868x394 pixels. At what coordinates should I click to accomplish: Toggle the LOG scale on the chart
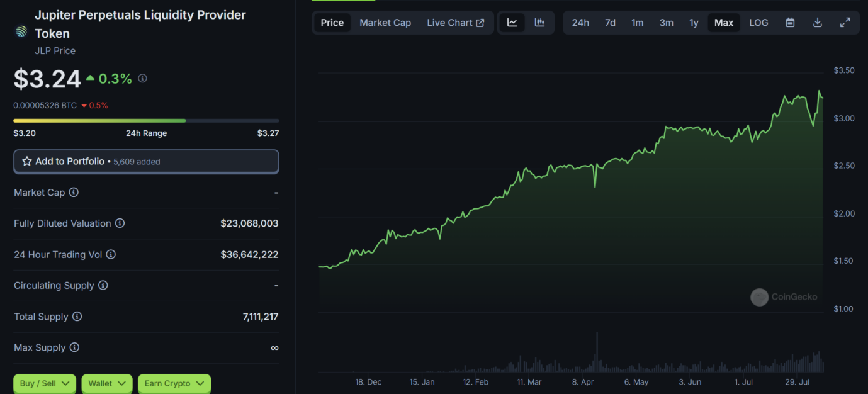758,23
